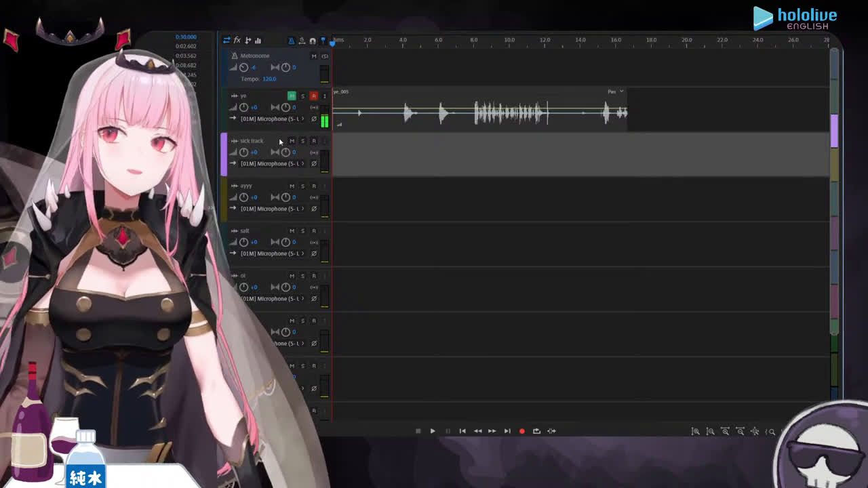
Task: Solo the Metronome track
Action: [324, 56]
